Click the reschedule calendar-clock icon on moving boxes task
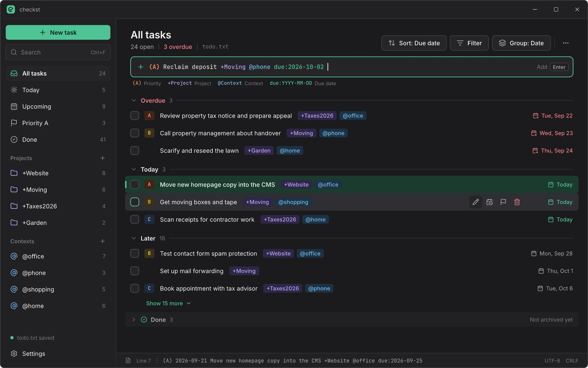 (x=489, y=202)
